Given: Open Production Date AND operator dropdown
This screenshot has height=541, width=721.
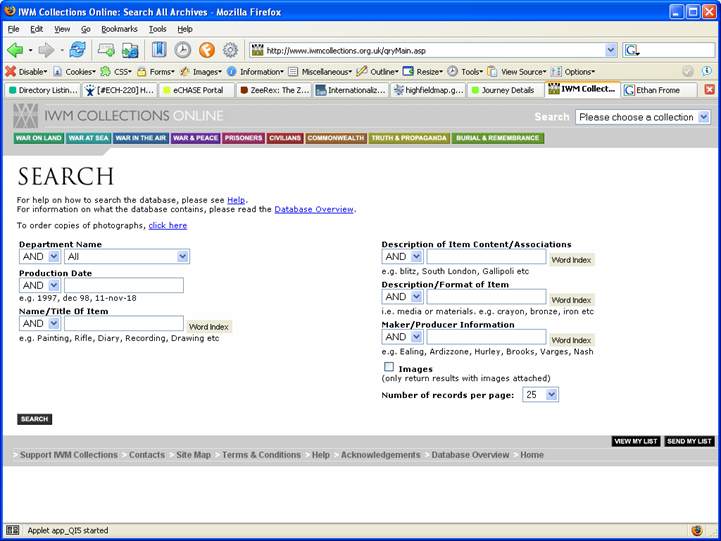Looking at the screenshot, I should (x=40, y=285).
